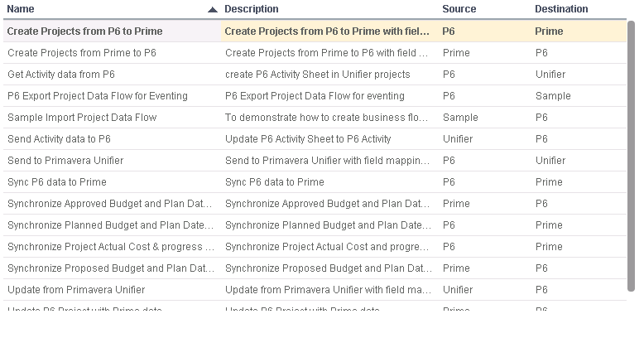Image resolution: width=644 pixels, height=338 pixels.
Task: Select Synchronize Approved Budget and Plan Dates row
Action: point(110,204)
